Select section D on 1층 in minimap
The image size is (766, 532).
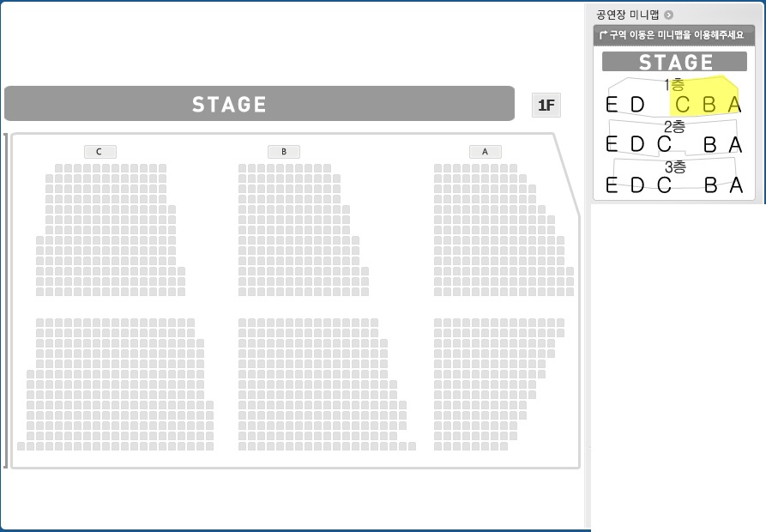tap(637, 105)
